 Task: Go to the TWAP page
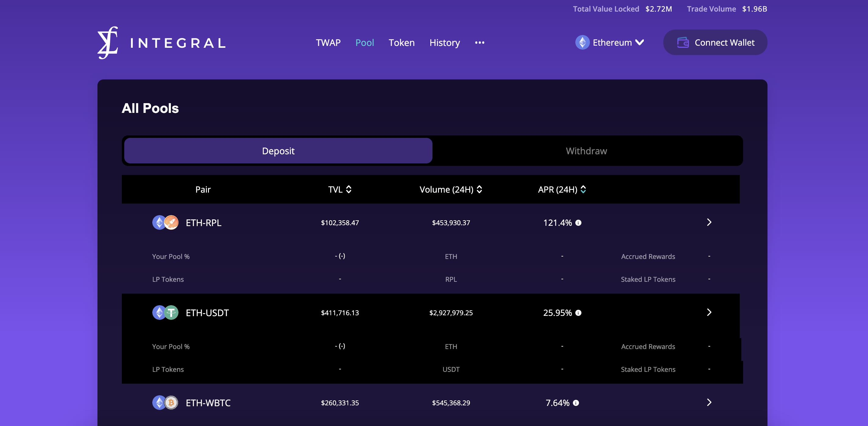pos(328,43)
